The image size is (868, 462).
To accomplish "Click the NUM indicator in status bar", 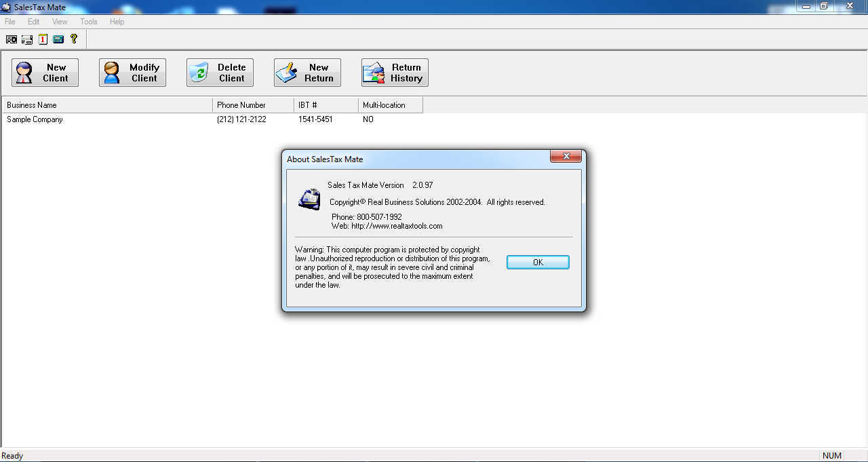I will click(831, 455).
